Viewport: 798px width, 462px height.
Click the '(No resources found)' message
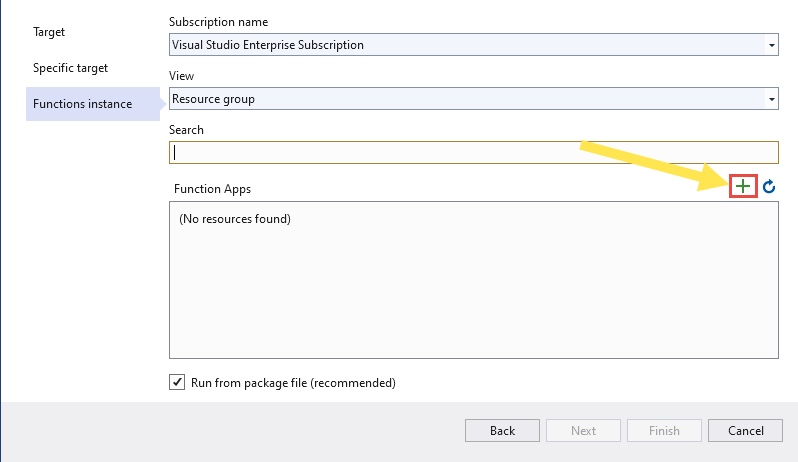pyautogui.click(x=235, y=218)
